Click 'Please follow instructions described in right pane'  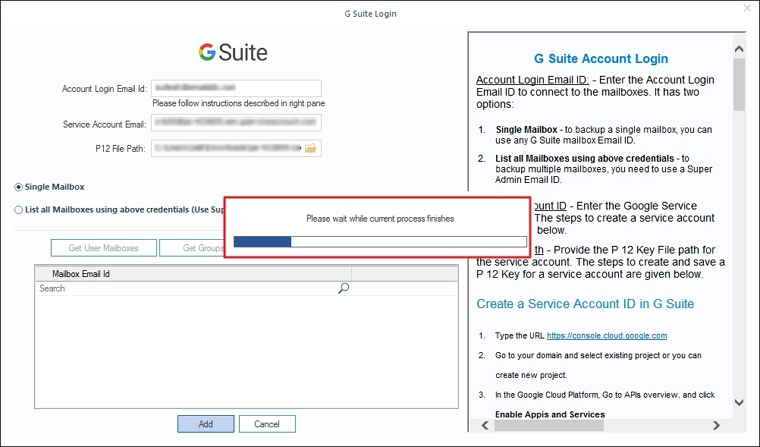click(x=238, y=103)
